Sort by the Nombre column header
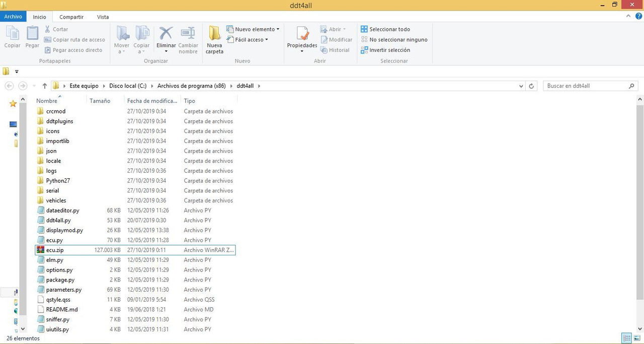This screenshot has height=344, width=644. point(47,101)
